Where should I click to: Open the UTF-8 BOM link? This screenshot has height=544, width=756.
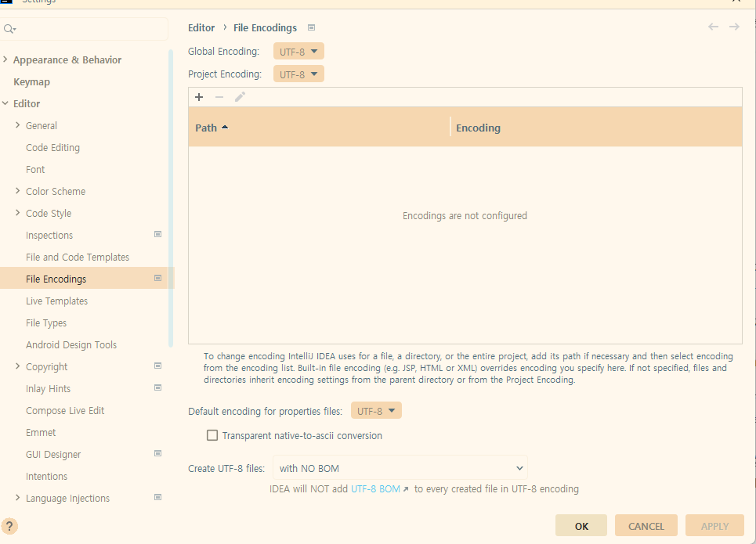375,489
